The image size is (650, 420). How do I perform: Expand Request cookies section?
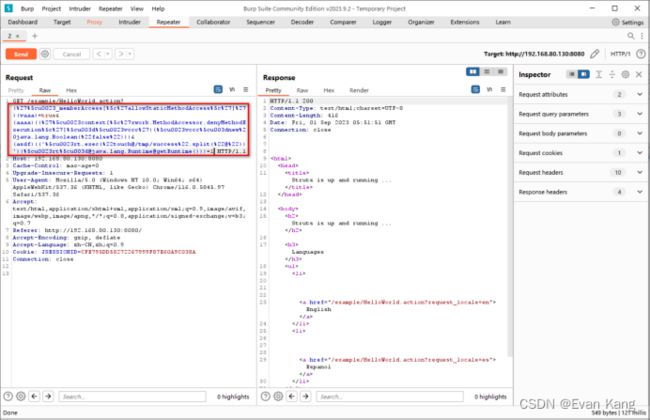coord(580,153)
